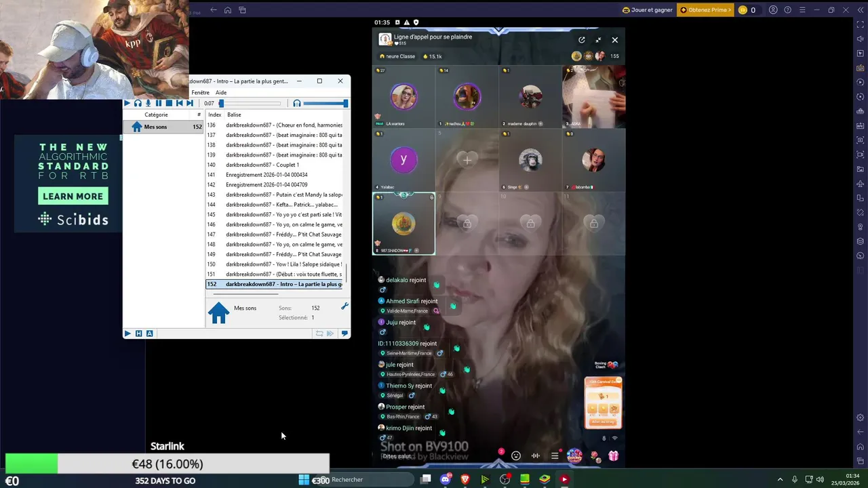
Task: Open Discord from the Windows taskbar
Action: pyautogui.click(x=446, y=479)
